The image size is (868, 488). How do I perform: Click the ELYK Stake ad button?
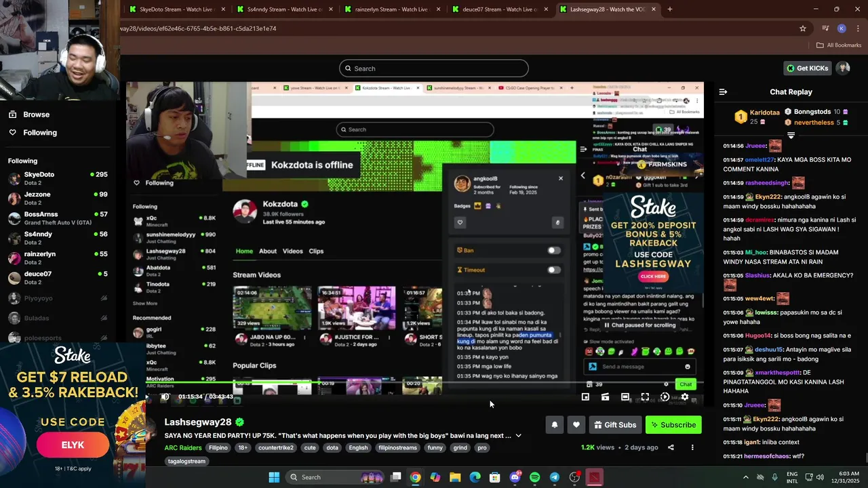click(x=73, y=445)
